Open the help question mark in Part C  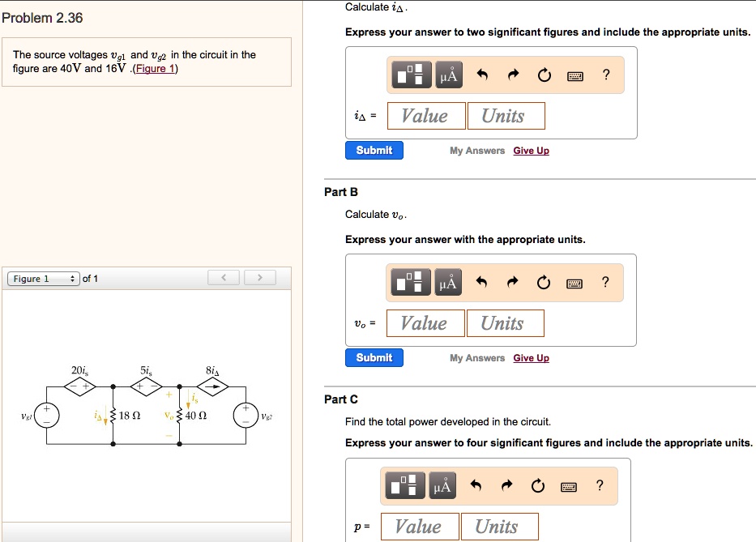pyautogui.click(x=600, y=485)
